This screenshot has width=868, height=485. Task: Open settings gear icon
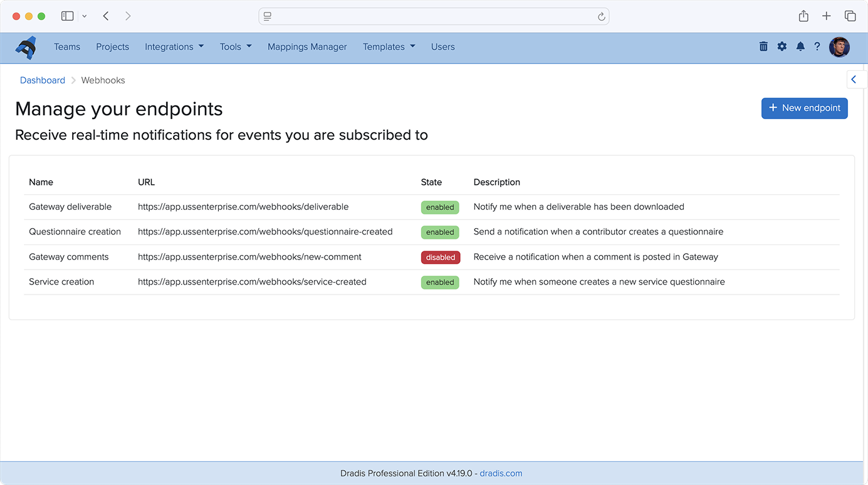pyautogui.click(x=782, y=46)
